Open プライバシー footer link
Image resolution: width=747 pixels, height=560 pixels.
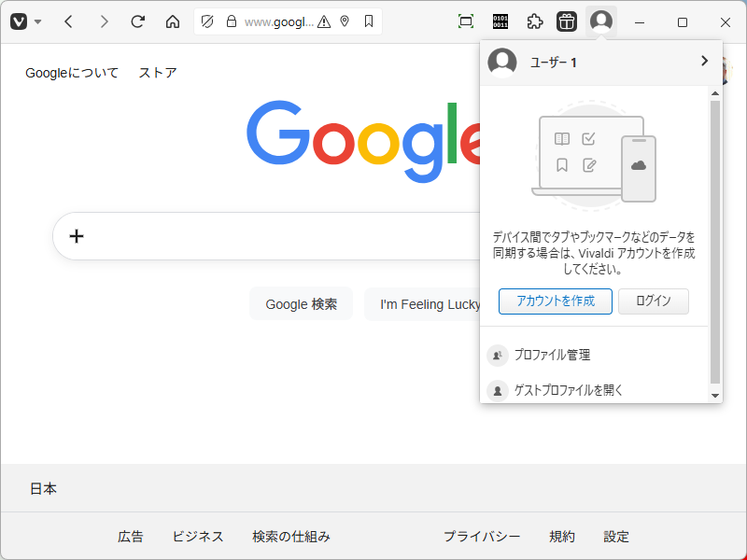coord(482,537)
